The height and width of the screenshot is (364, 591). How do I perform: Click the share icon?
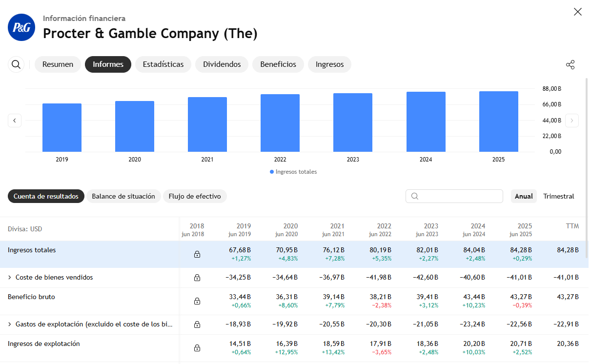pyautogui.click(x=570, y=65)
